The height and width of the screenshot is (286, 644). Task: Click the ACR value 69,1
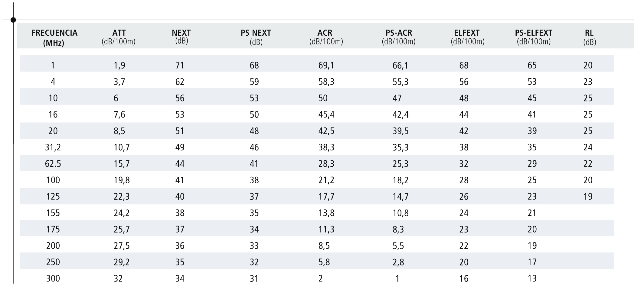click(326, 66)
